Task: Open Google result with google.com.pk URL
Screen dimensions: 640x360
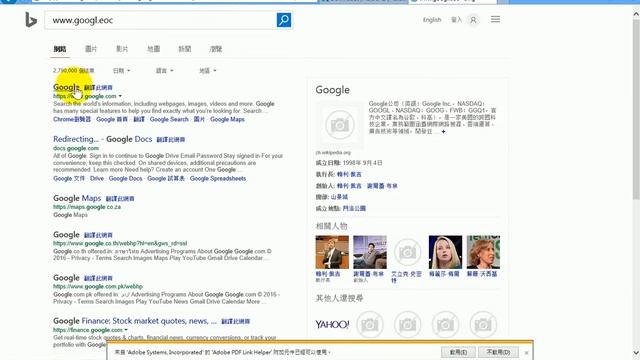Action: click(x=66, y=278)
